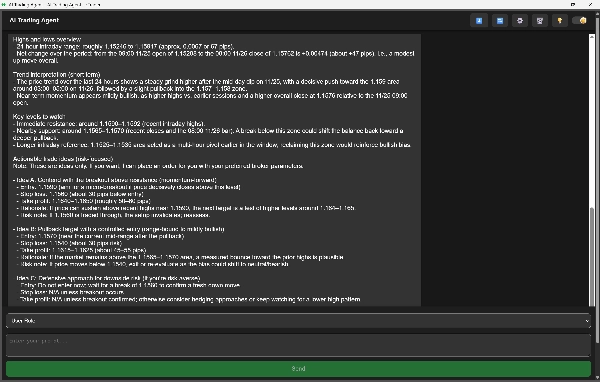
Task: Click the "Nearby support" line
Action: pyautogui.click(x=208, y=134)
